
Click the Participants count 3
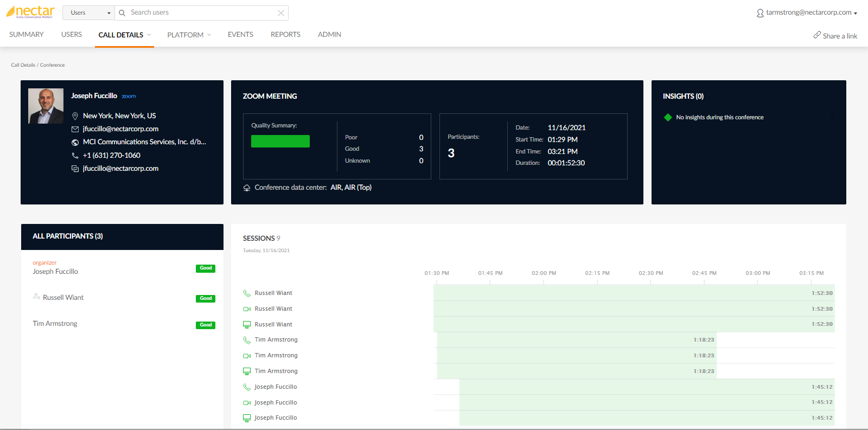tap(451, 153)
